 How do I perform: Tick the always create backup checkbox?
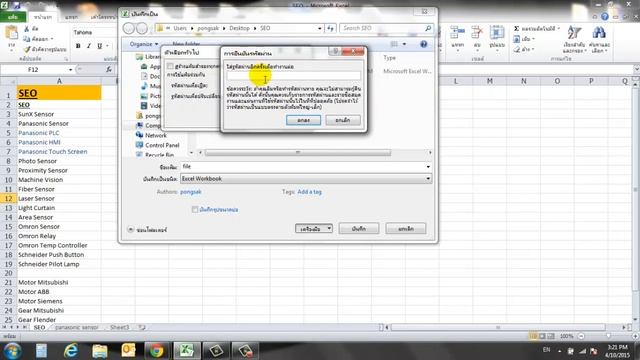[170, 66]
